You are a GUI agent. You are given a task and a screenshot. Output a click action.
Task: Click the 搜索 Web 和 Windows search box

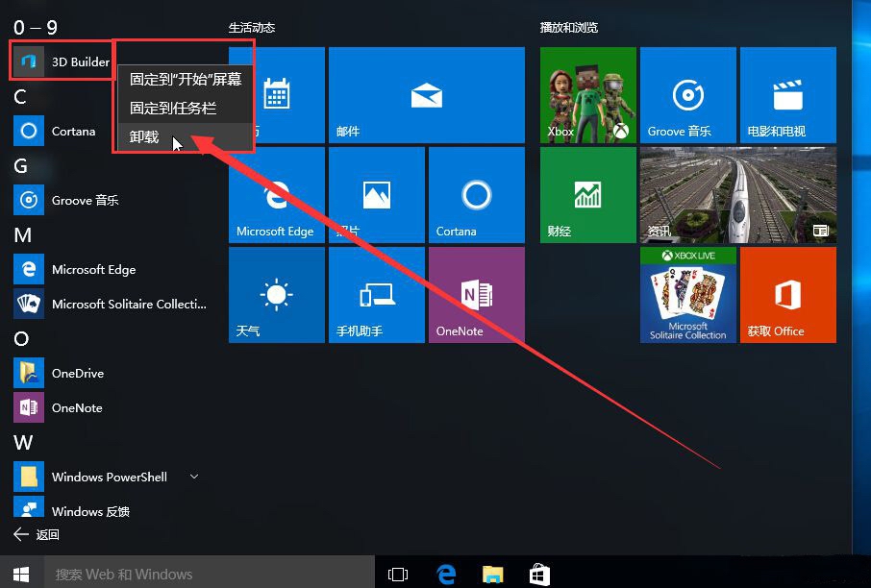[x=209, y=575]
